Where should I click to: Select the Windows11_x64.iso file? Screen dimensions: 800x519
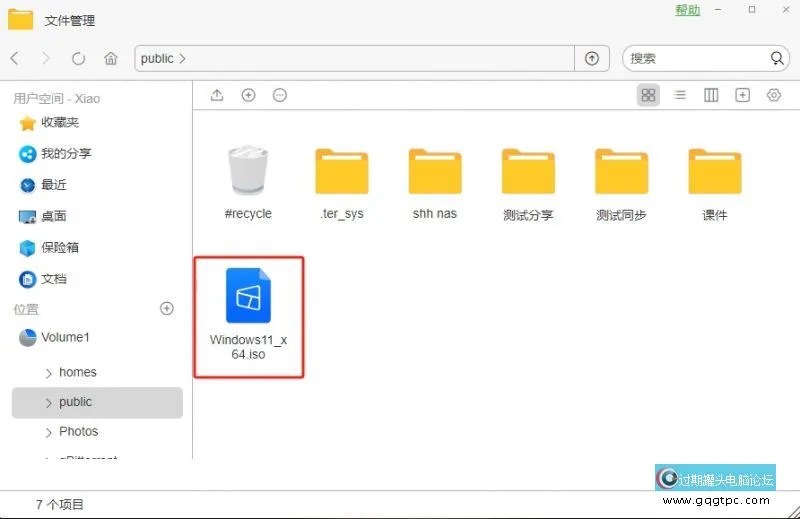248,316
